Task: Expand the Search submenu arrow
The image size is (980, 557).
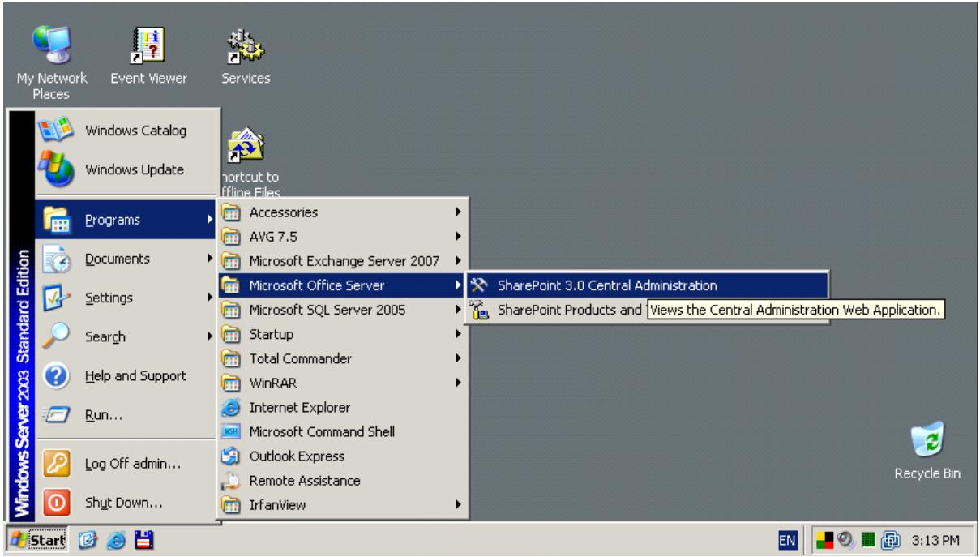Action: 212,336
